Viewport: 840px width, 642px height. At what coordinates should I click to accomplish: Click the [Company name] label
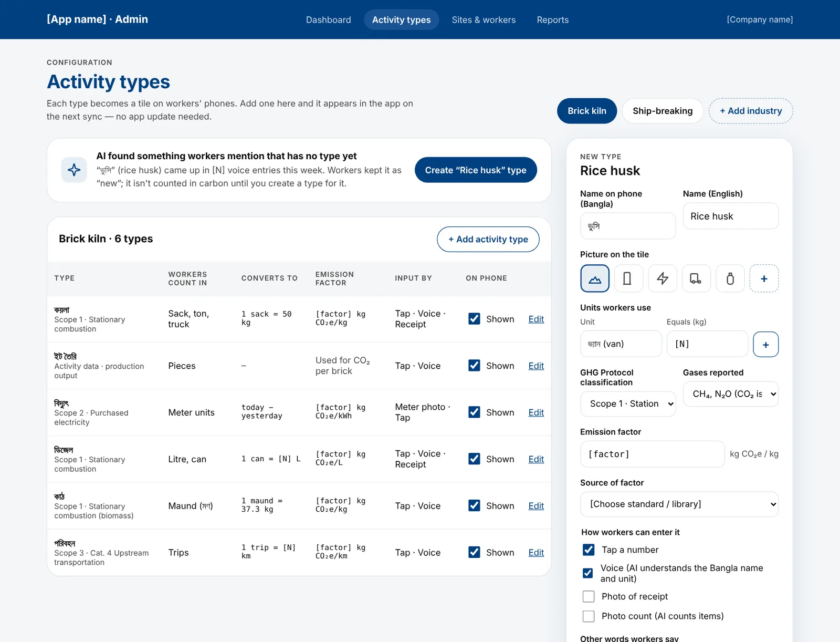click(x=760, y=19)
